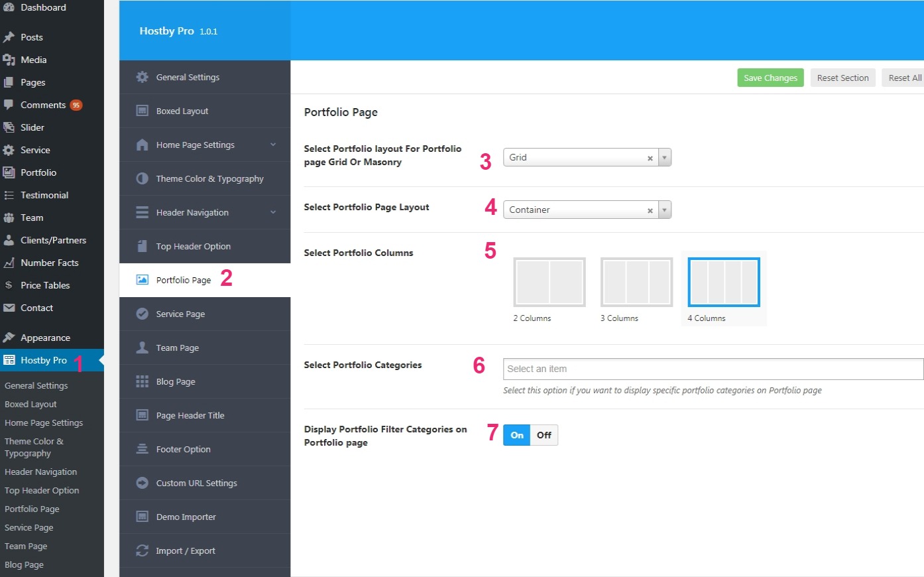
Task: Click the comments count badge 95
Action: [76, 105]
